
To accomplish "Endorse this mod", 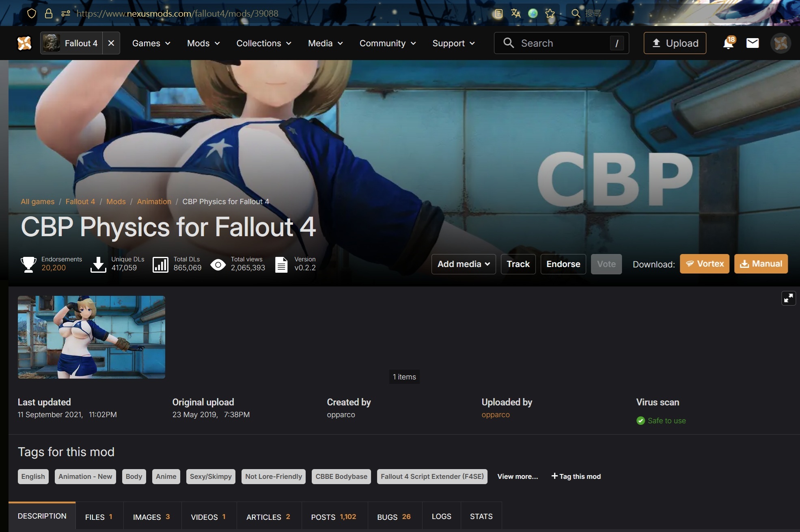I will coord(563,264).
